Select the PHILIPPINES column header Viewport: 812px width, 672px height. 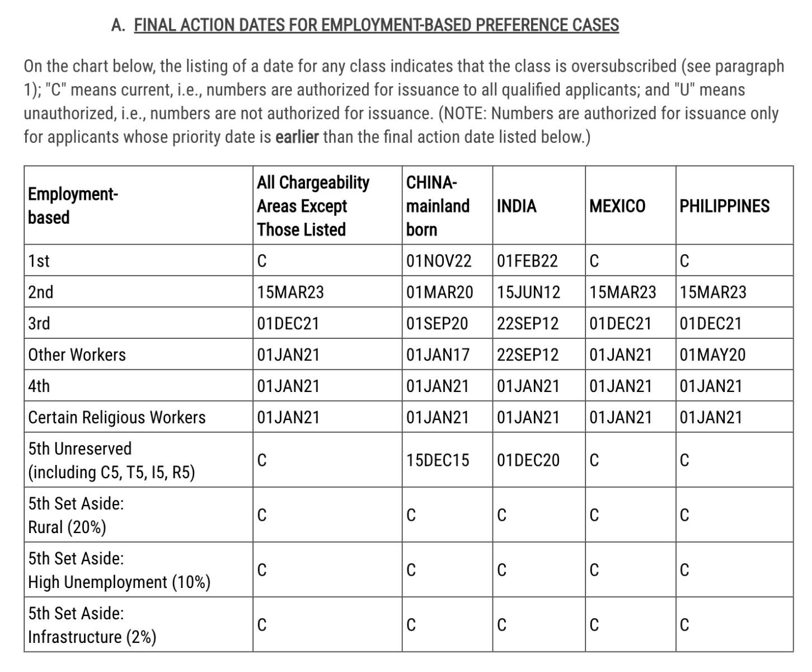click(x=725, y=206)
